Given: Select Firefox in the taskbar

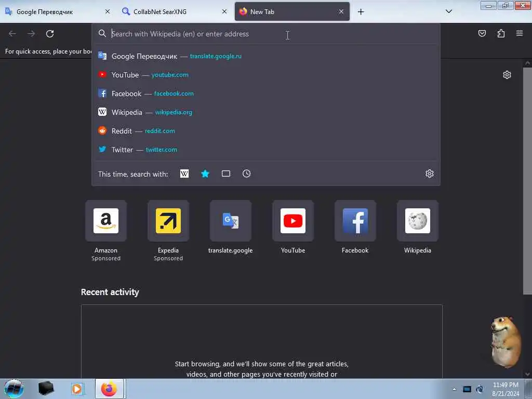Looking at the screenshot, I should (x=109, y=389).
